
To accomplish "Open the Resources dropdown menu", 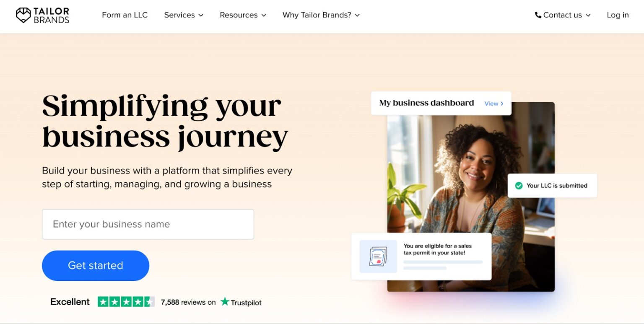I will [x=243, y=15].
